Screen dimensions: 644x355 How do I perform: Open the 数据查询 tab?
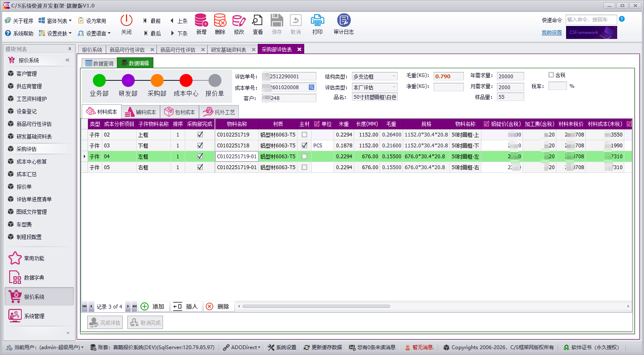pos(99,63)
